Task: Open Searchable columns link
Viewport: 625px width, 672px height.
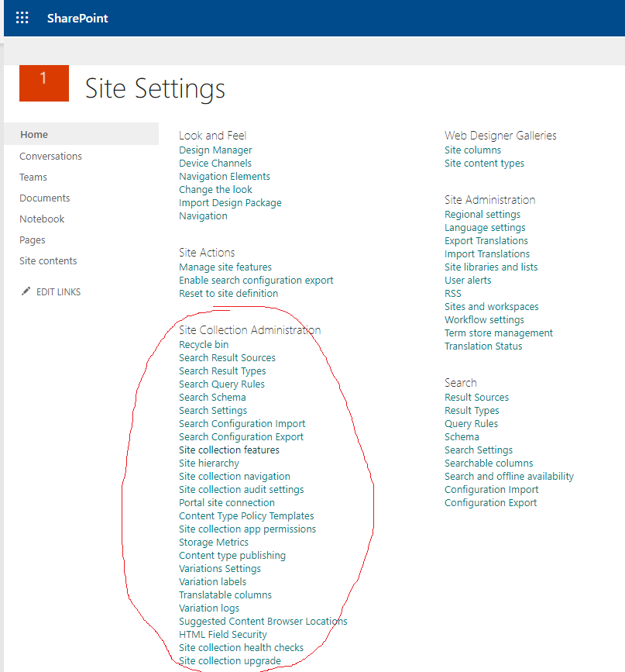Action: [489, 464]
